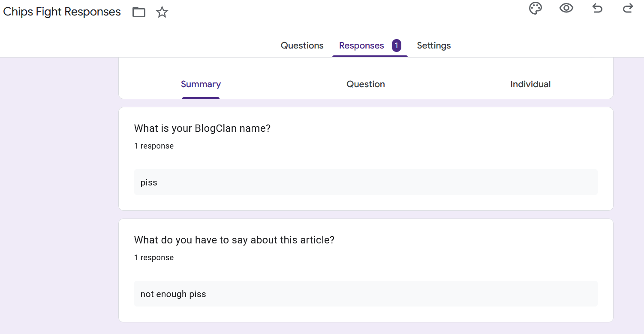Click the redo arrow
Viewport: 644px width, 334px height.
(628, 8)
